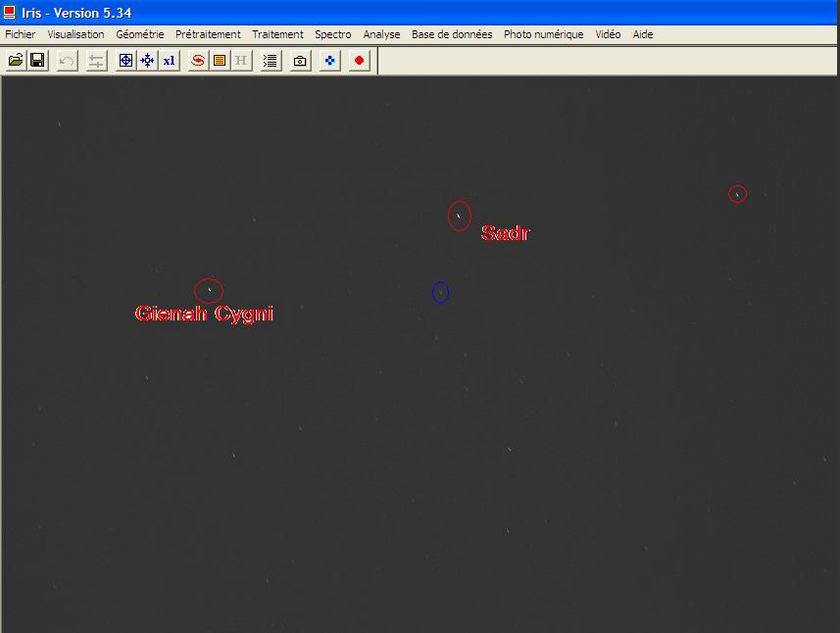The height and width of the screenshot is (633, 840).
Task: Open the camera acquisition icon
Action: (x=300, y=61)
